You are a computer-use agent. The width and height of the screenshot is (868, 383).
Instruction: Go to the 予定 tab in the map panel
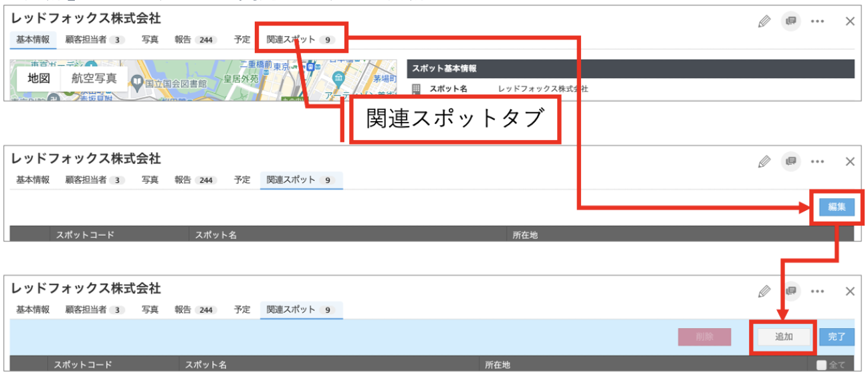[x=242, y=40]
